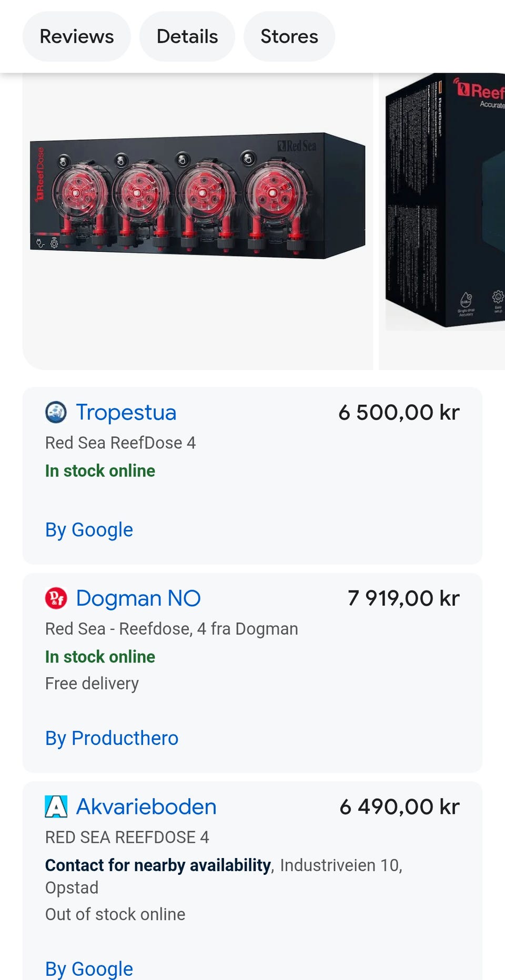Select the Stores tab
The image size is (505, 980).
(x=289, y=36)
